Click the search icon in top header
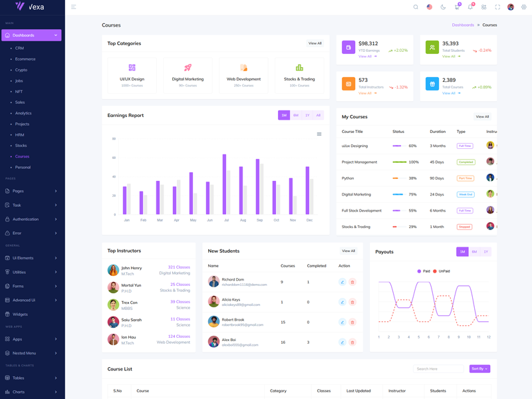 [x=416, y=7]
